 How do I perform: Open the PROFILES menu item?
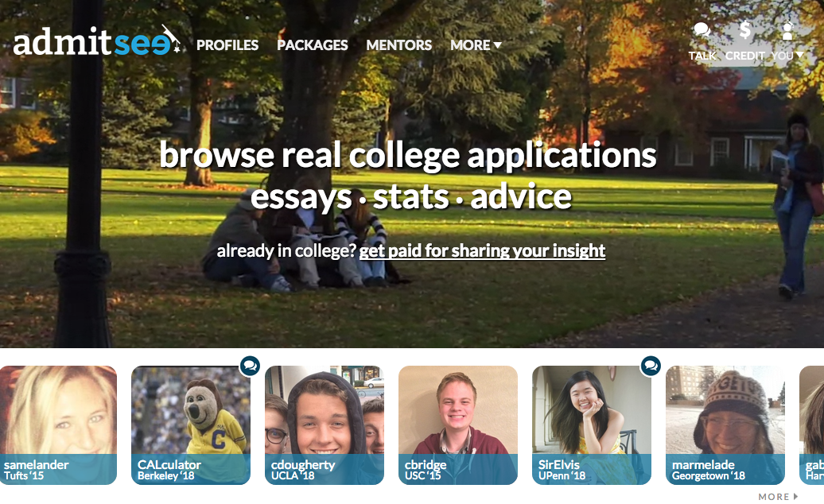click(x=227, y=45)
